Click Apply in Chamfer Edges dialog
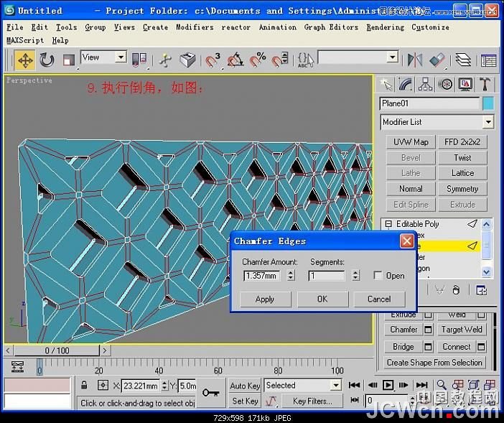The width and height of the screenshot is (504, 423). point(265,299)
